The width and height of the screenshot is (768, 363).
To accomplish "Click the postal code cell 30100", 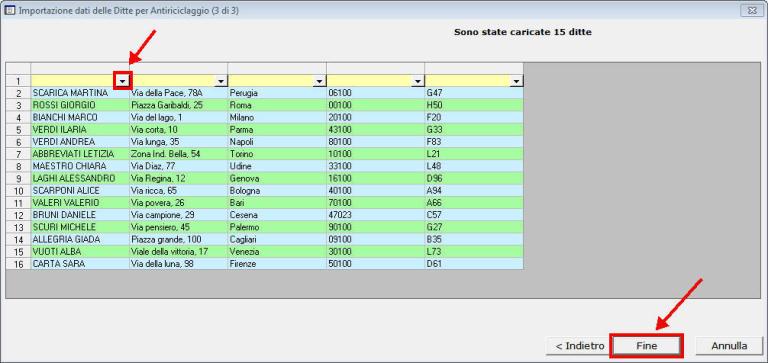I will tap(375, 252).
